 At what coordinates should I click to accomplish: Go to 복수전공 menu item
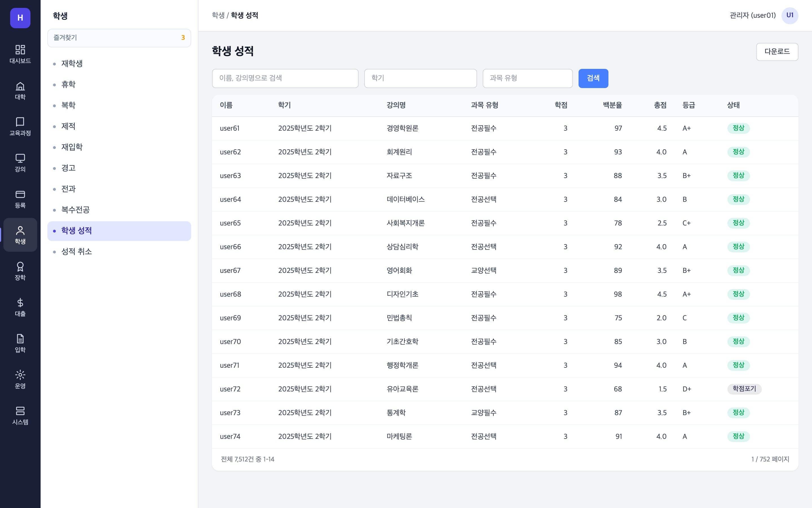pyautogui.click(x=119, y=210)
